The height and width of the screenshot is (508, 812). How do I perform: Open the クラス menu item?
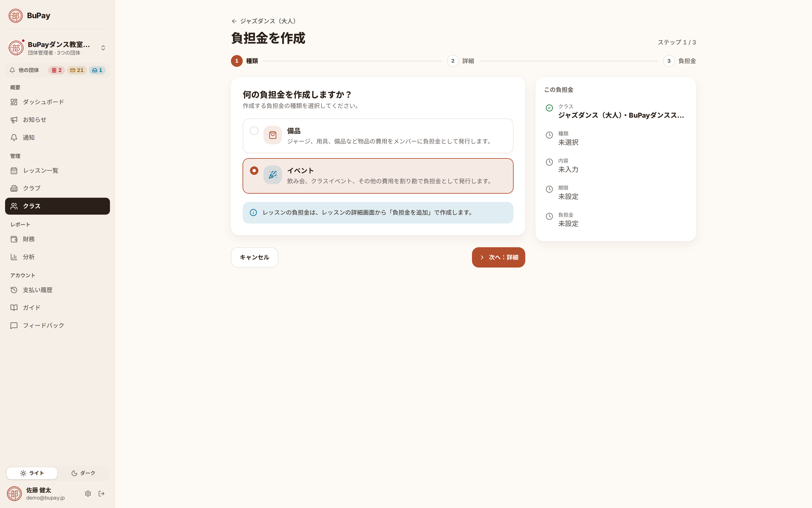tap(57, 206)
